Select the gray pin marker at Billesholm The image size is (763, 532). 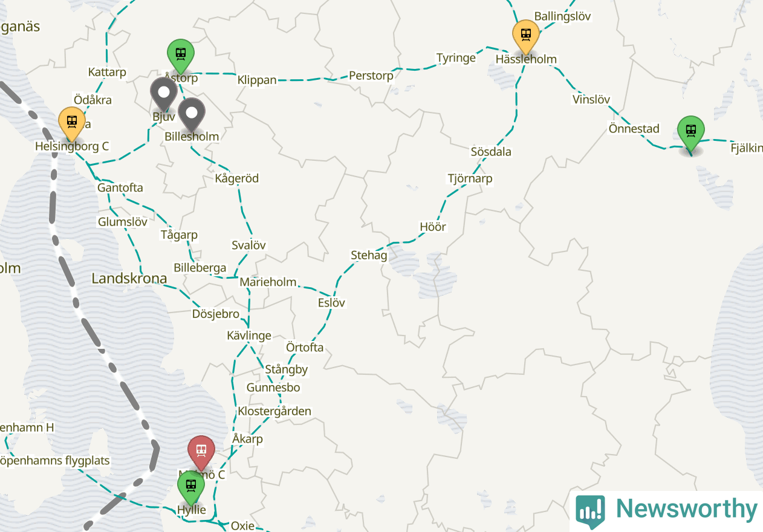tap(192, 114)
